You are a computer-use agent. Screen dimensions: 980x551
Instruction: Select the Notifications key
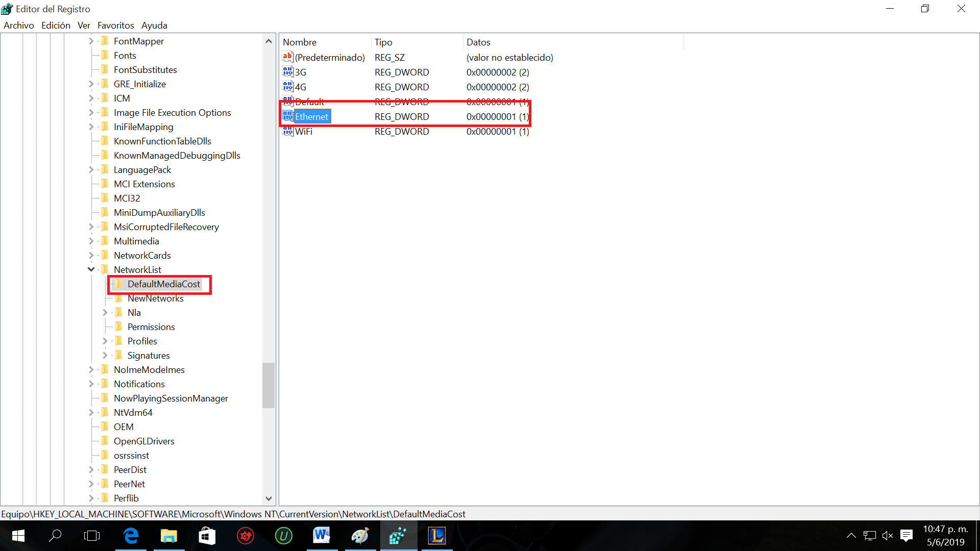139,384
